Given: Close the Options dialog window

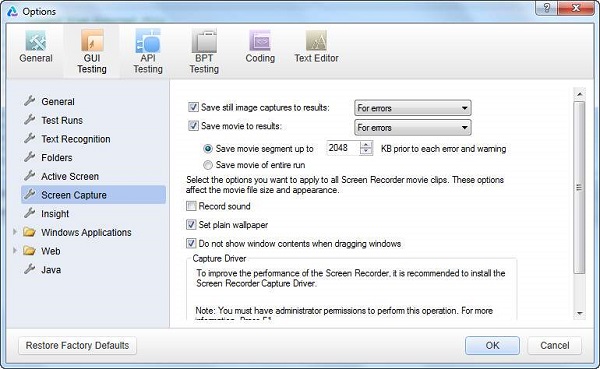Looking at the screenshot, I should pyautogui.click(x=576, y=8).
